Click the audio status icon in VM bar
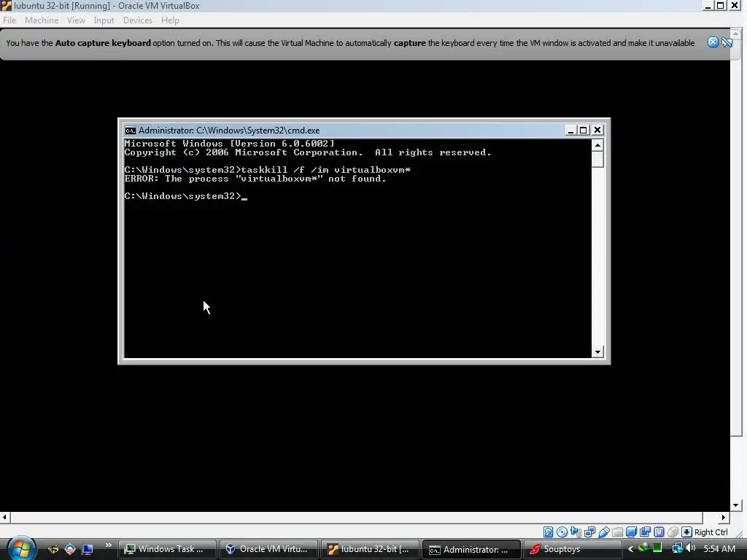 click(x=576, y=532)
